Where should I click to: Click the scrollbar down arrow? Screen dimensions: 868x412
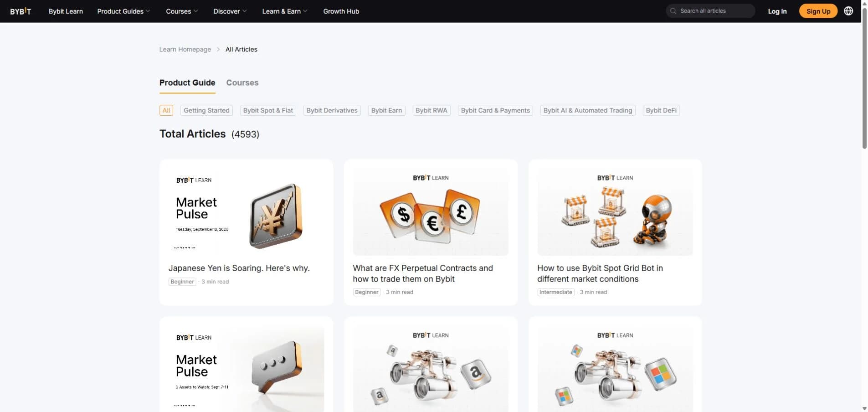point(864,408)
